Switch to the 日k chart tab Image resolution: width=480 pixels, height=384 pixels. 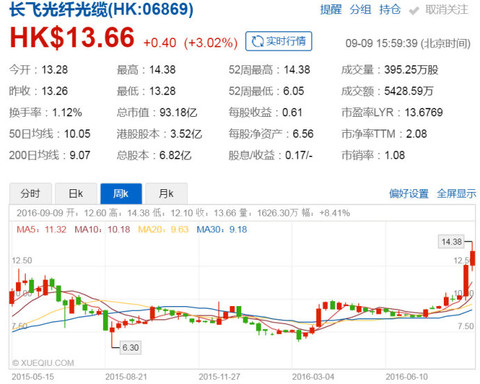coord(76,193)
